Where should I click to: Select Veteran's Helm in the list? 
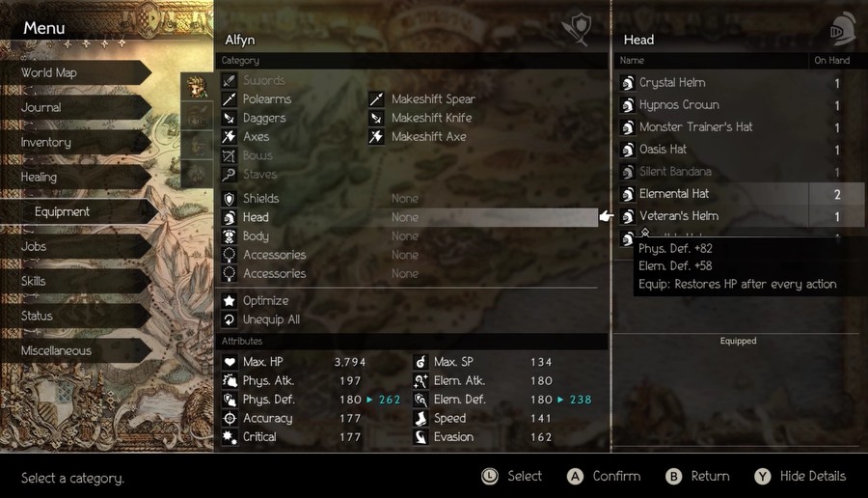point(739,216)
